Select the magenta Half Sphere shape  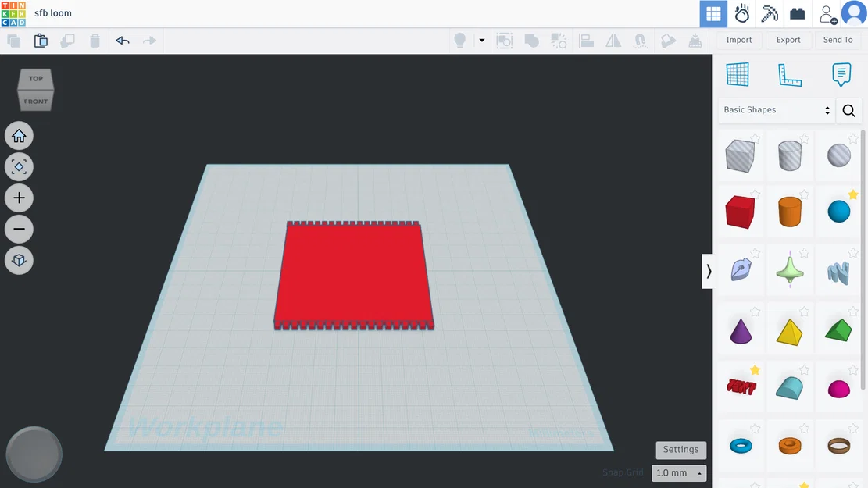(838, 389)
